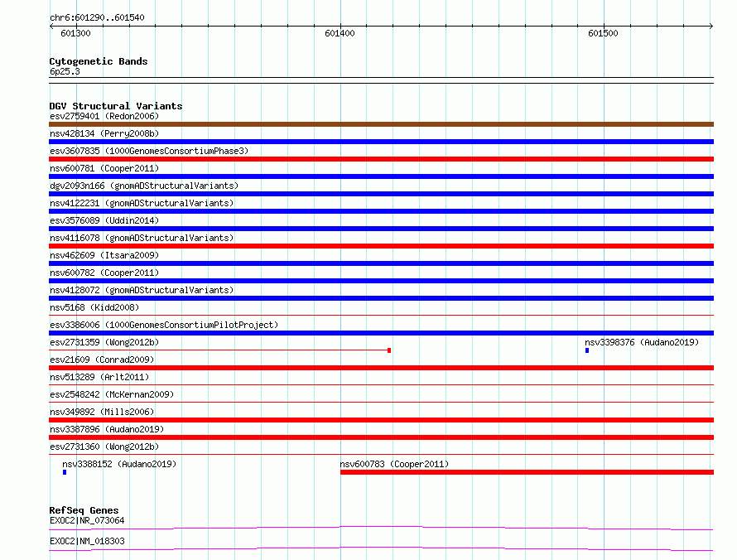Select esv21609 (Conrad2009) label
The width and height of the screenshot is (737, 560).
[102, 360]
